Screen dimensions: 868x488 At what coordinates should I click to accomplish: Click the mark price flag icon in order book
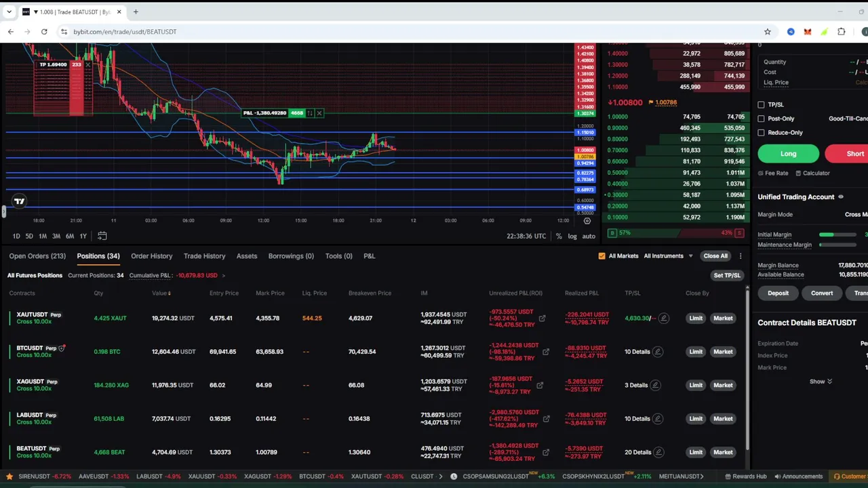pos(651,102)
